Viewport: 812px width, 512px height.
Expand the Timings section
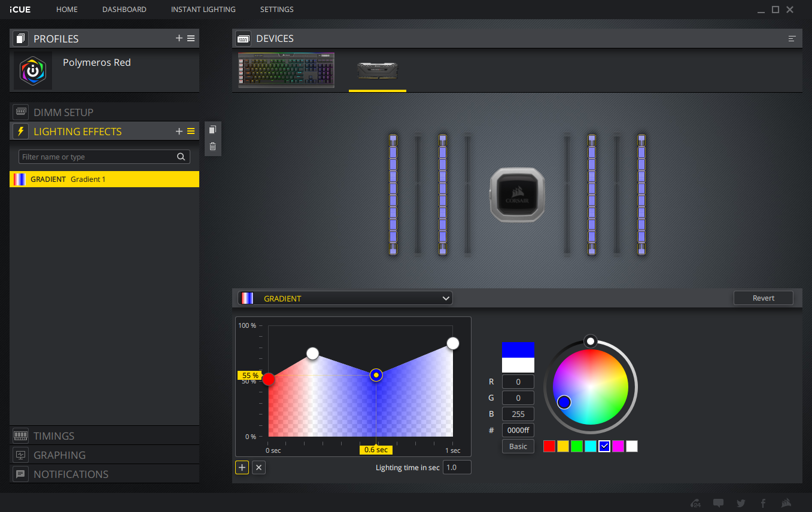click(54, 436)
